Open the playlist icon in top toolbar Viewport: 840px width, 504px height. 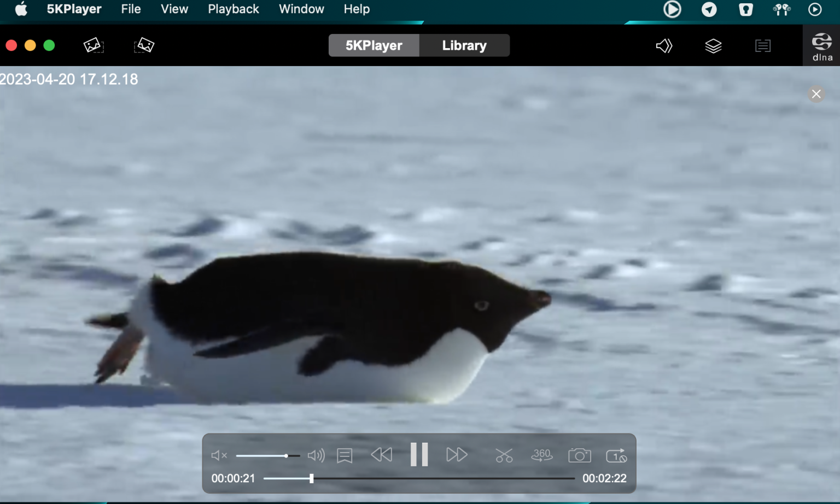(762, 46)
